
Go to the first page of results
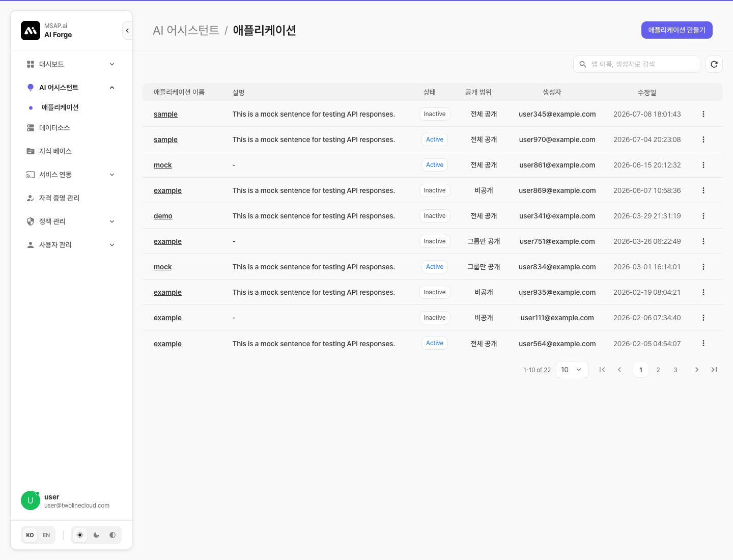(x=602, y=370)
